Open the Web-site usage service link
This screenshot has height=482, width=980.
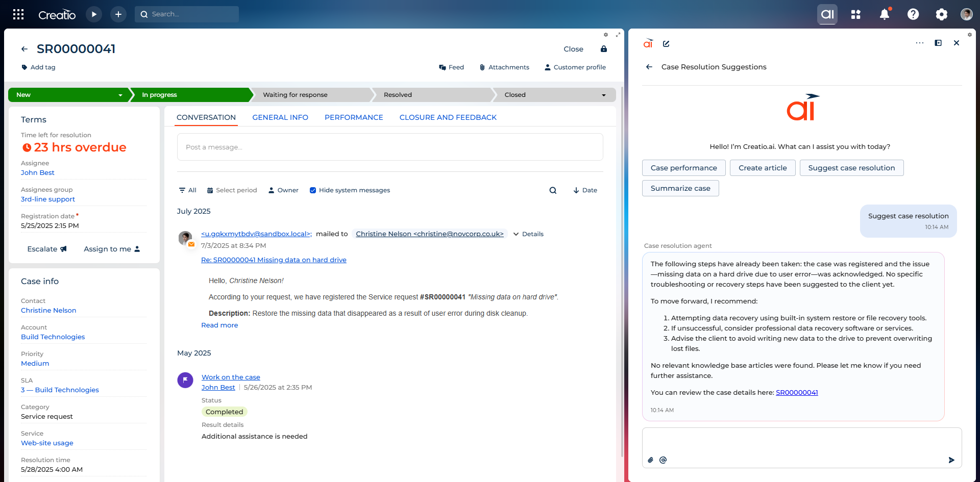(x=47, y=443)
